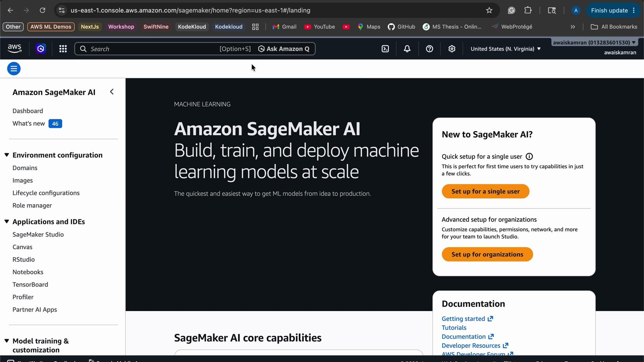Open the Chrome profile avatar

(576, 10)
